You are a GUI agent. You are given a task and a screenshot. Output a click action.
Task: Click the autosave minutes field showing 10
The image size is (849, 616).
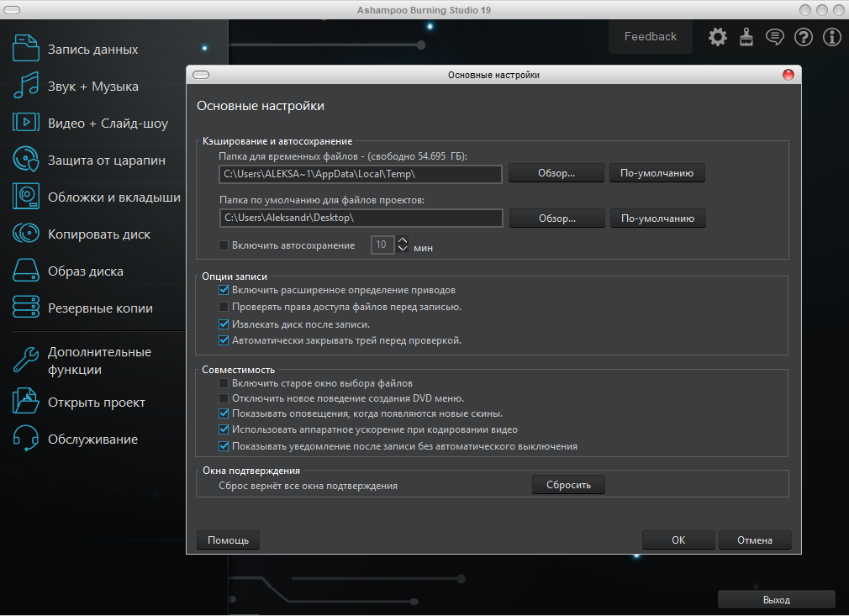pos(382,245)
